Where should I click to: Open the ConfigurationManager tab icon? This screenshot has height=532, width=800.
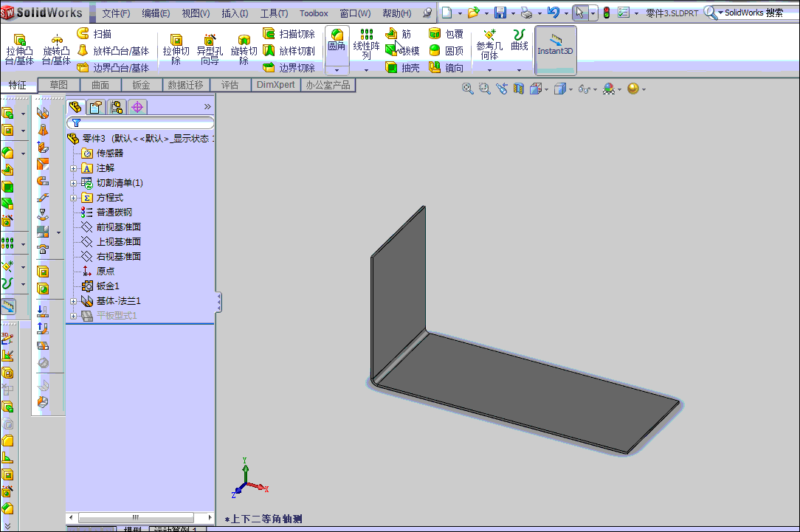coord(117,106)
